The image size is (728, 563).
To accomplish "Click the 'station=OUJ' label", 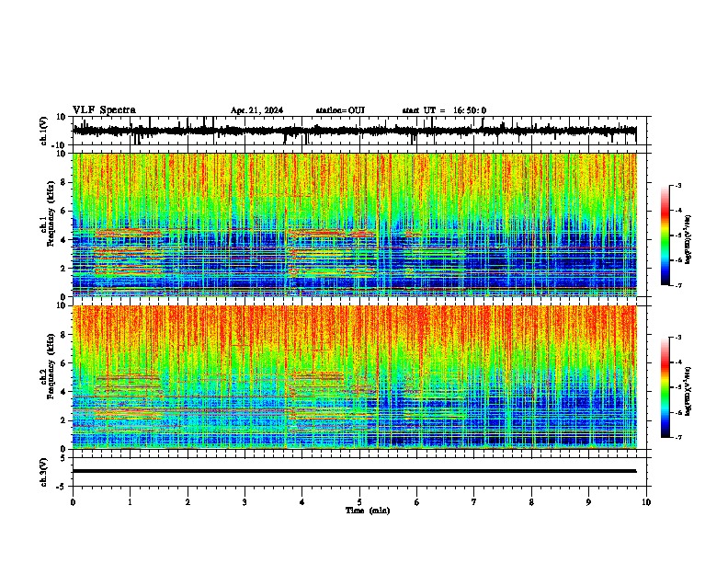I will pyautogui.click(x=340, y=110).
